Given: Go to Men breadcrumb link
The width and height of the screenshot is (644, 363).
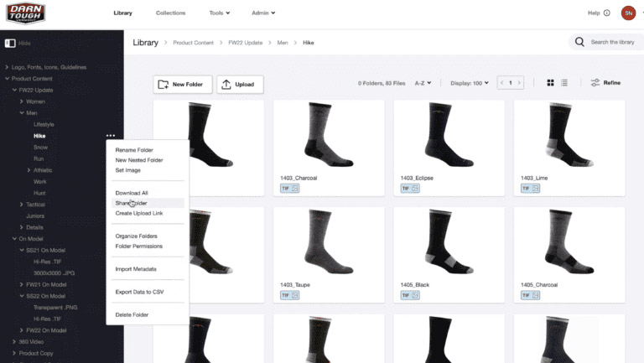Looking at the screenshot, I should 283,43.
